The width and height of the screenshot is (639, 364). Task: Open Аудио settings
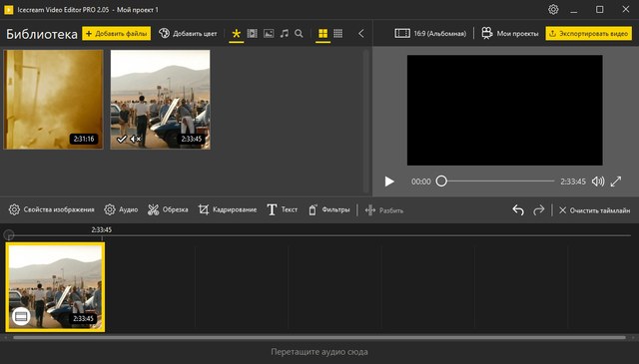click(121, 209)
